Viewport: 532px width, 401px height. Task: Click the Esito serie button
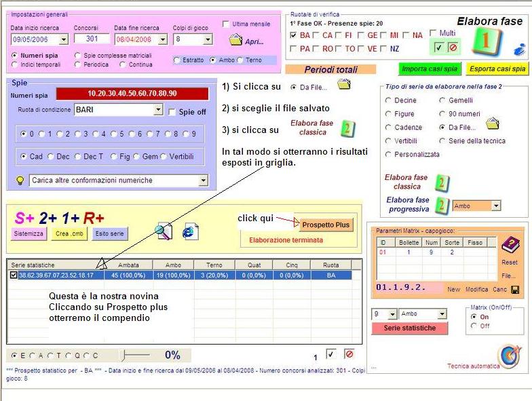(x=110, y=233)
